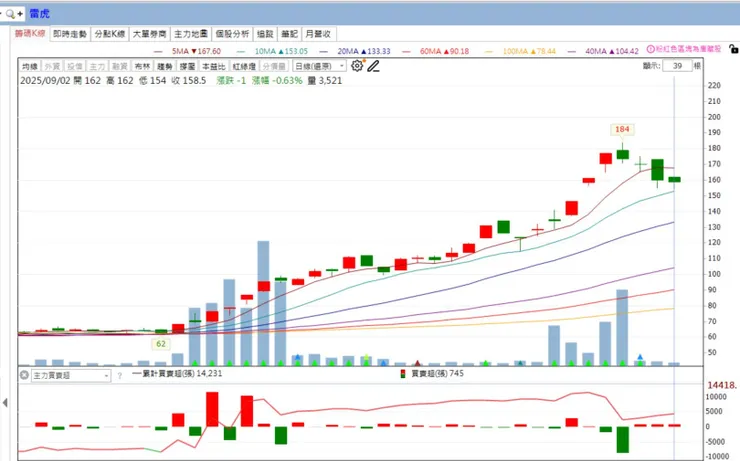Click the 累計買賣超(張) 14,231 text
740x461 pixels.
[x=182, y=373]
